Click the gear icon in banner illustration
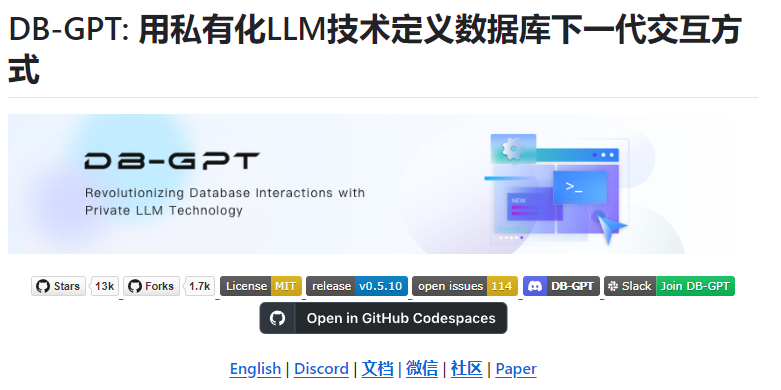This screenshot has height=390, width=781. click(512, 148)
